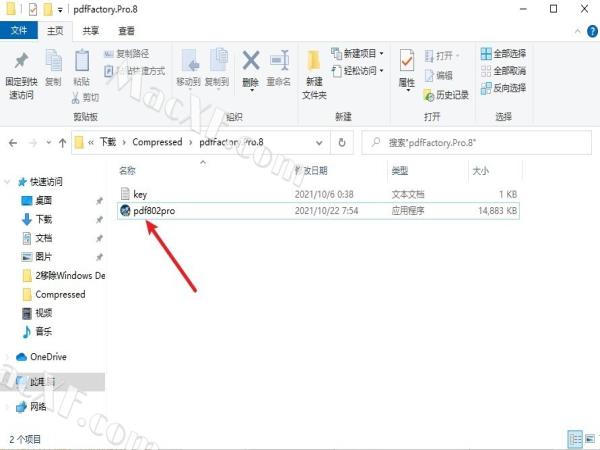Screen dimensions: 600x450
Task: Click Rename (重命名) icon
Action: click(279, 60)
